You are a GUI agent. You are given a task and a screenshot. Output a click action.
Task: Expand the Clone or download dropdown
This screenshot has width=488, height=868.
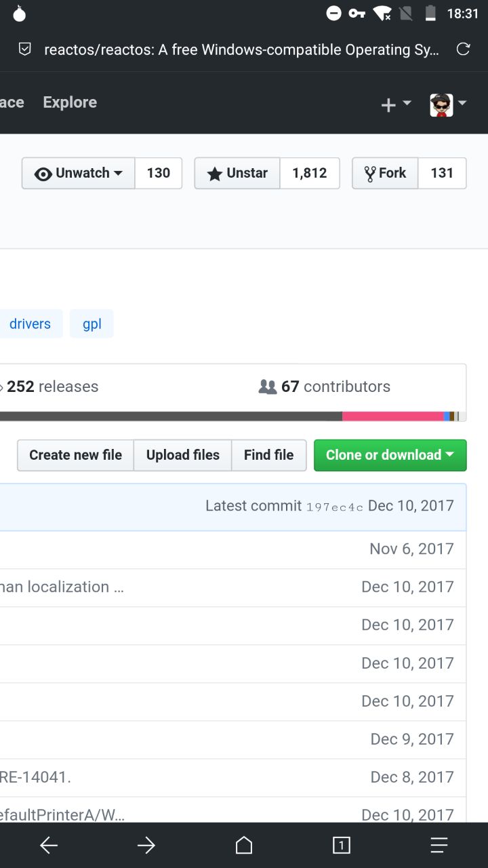coord(390,455)
